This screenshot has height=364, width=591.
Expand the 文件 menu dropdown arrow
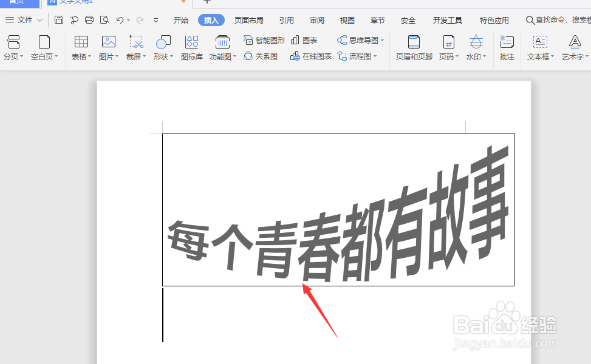pos(40,21)
